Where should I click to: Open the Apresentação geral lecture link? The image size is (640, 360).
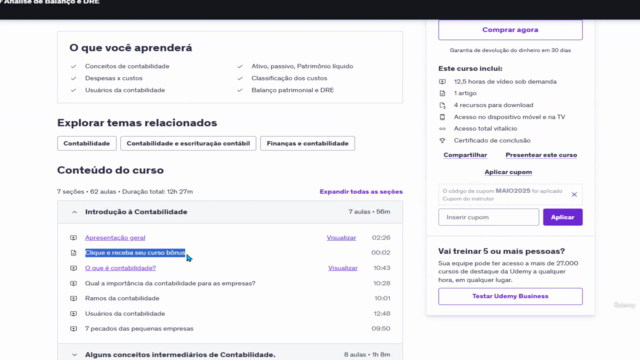(x=115, y=238)
